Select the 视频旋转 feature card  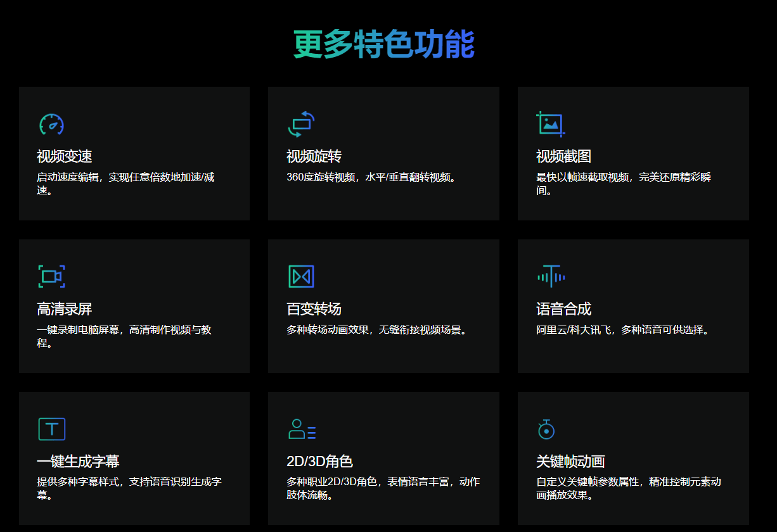tap(383, 153)
